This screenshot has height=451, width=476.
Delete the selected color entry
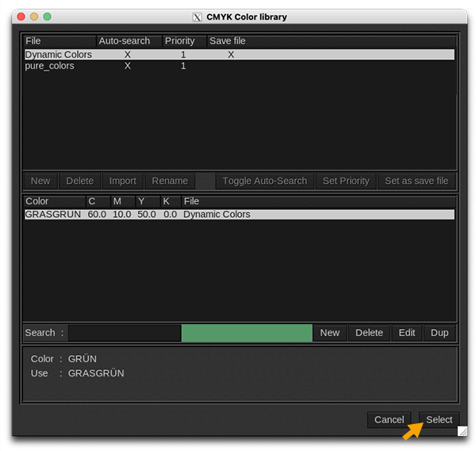click(x=369, y=333)
